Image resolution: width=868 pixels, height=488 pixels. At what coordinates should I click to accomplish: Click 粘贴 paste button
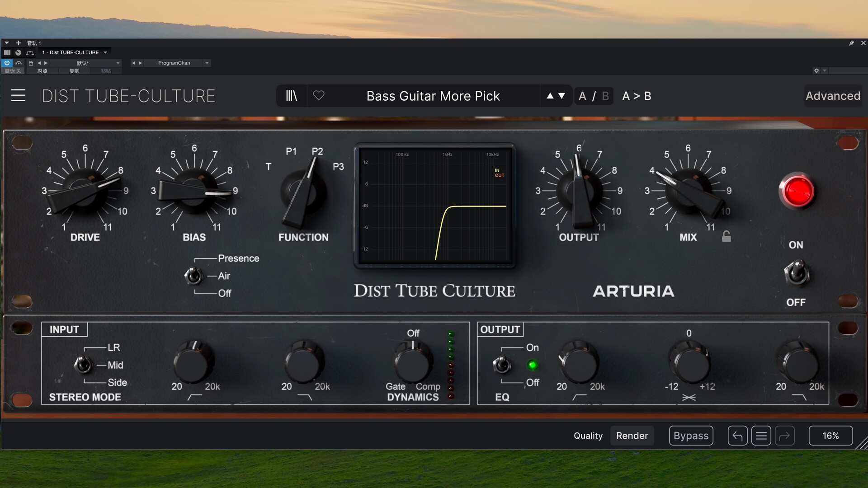click(x=106, y=71)
